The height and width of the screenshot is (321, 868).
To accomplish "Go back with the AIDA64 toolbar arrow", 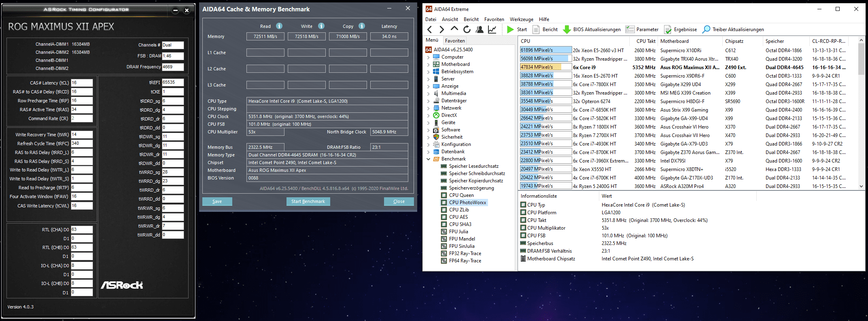I will [x=430, y=30].
